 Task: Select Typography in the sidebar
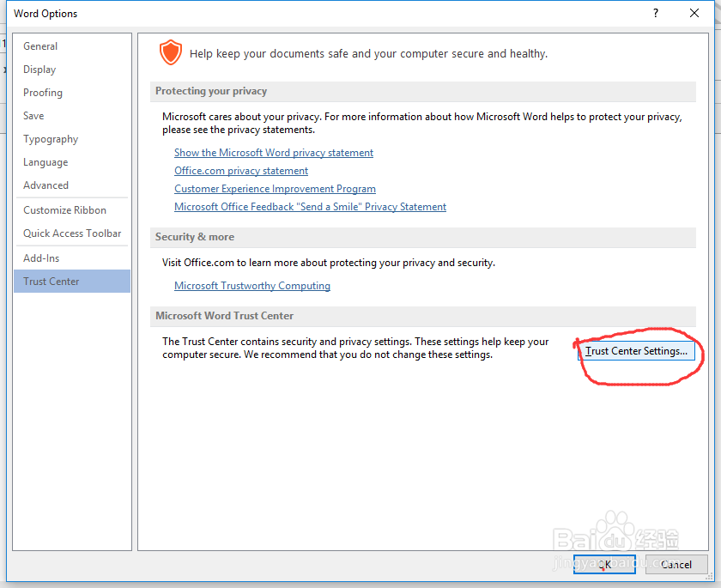[72, 139]
